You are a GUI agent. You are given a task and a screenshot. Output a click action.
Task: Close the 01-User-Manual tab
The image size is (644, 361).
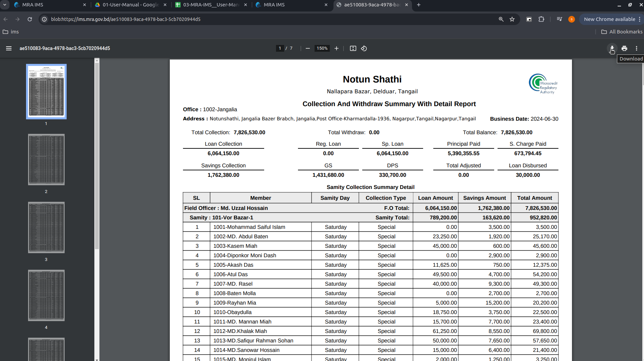165,5
